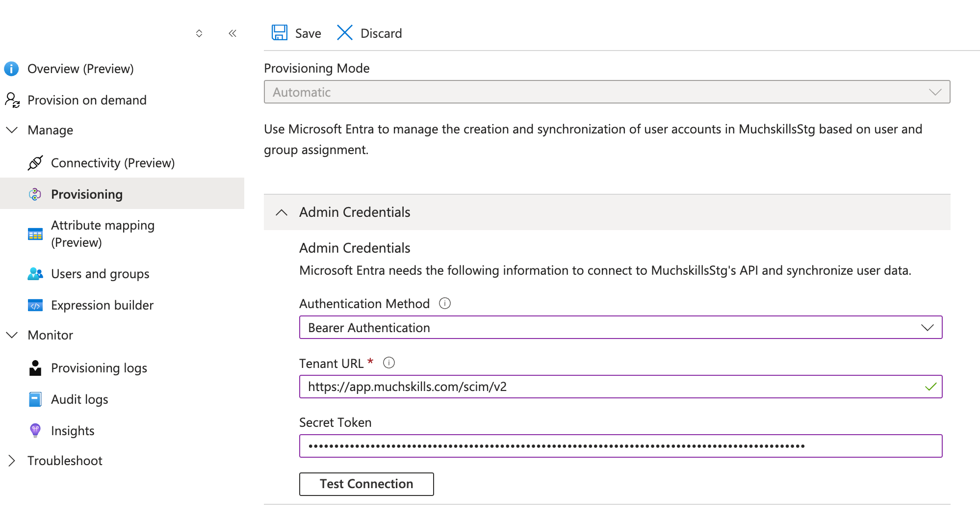Click the Discard X icon
The width and height of the screenshot is (980, 521).
point(345,33)
